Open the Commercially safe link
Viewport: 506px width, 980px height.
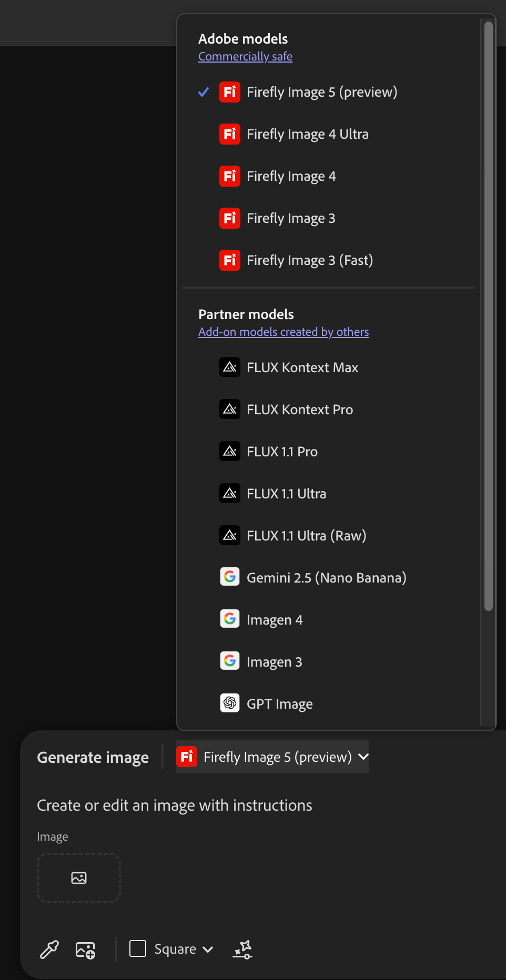tap(245, 56)
